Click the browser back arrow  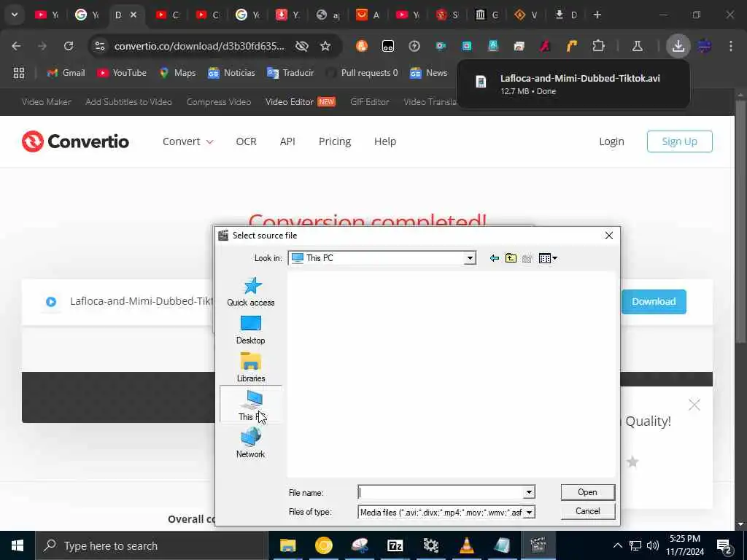pyautogui.click(x=16, y=46)
